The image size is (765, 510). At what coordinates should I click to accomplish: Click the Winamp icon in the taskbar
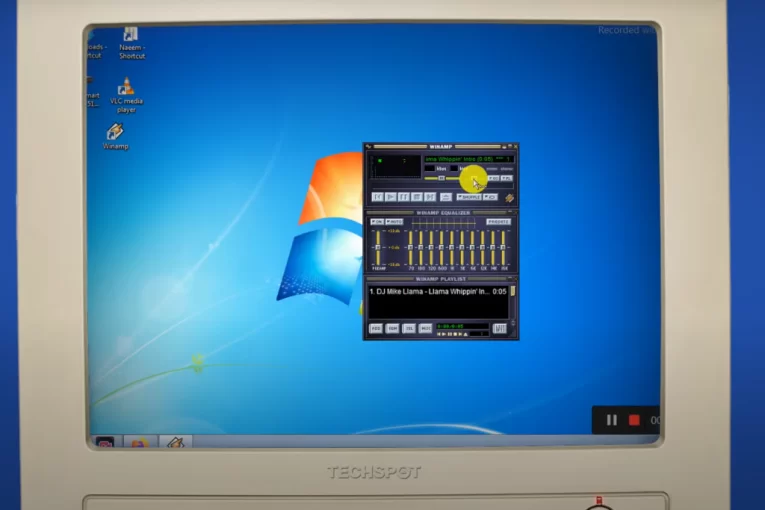[176, 443]
